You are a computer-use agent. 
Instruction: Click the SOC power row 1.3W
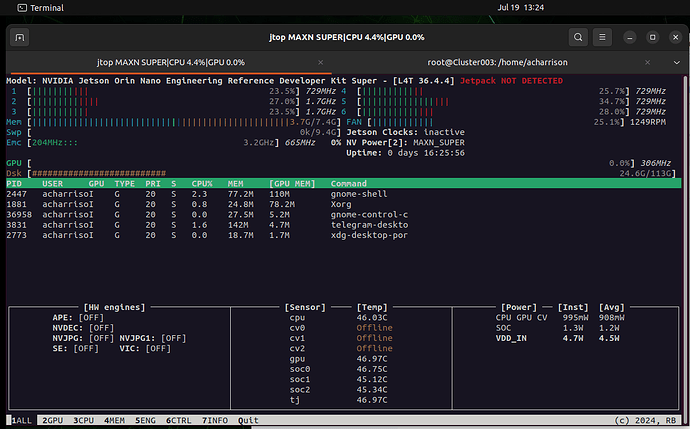pos(558,328)
